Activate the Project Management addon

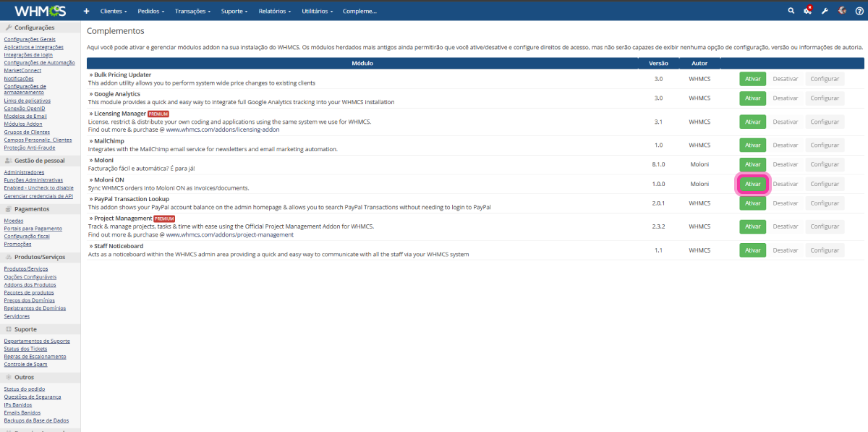click(x=752, y=226)
